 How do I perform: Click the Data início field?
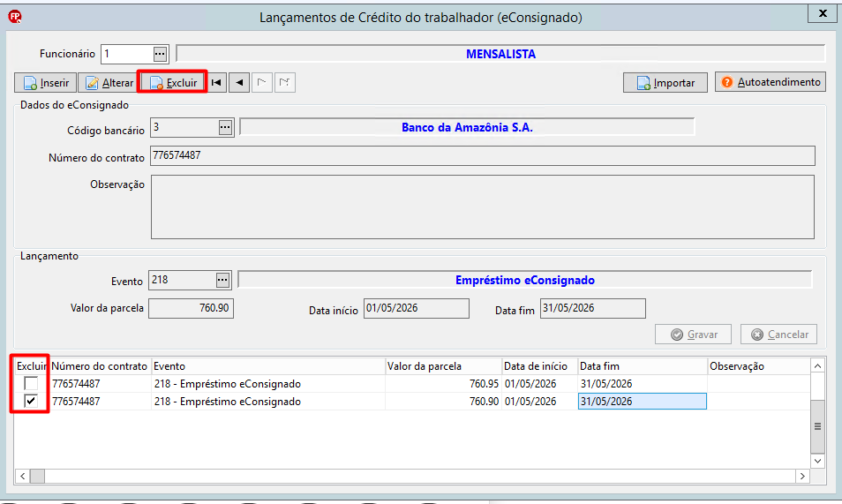417,308
